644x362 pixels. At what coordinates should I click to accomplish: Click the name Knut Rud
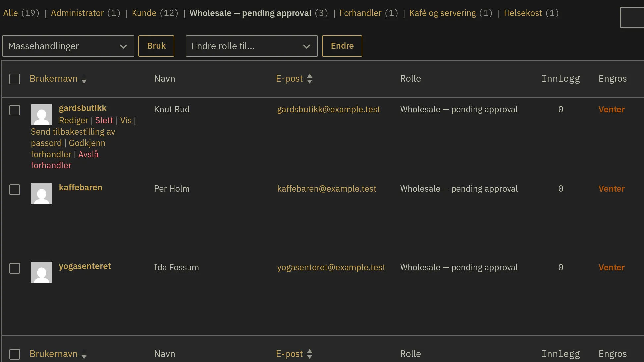coord(172,109)
